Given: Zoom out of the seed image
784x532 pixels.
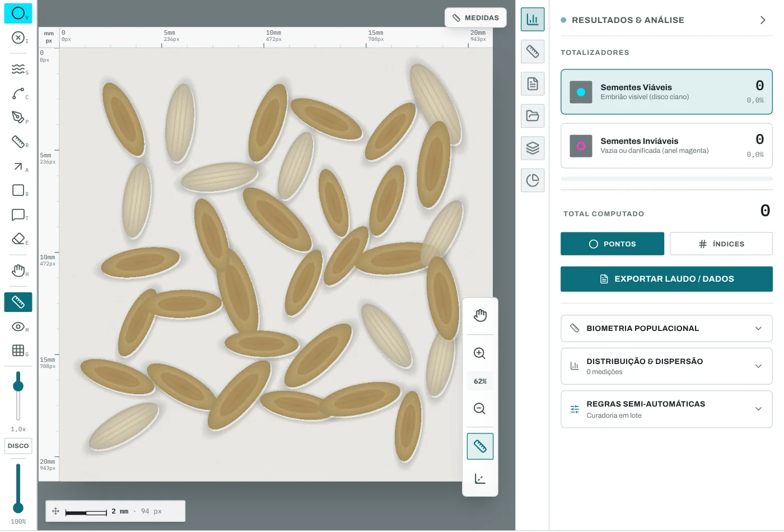Looking at the screenshot, I should pos(480,409).
